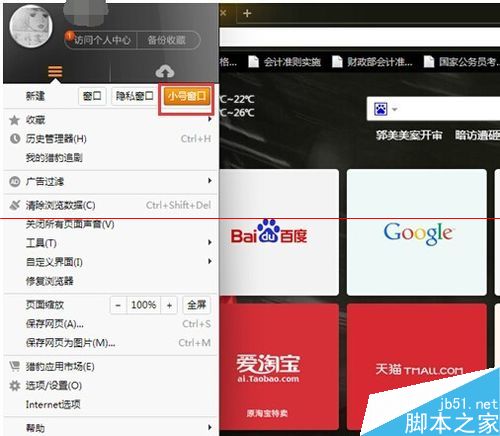This screenshot has width=500, height=436.
Task: Click the 全屏 fullscreen button
Action: (197, 305)
